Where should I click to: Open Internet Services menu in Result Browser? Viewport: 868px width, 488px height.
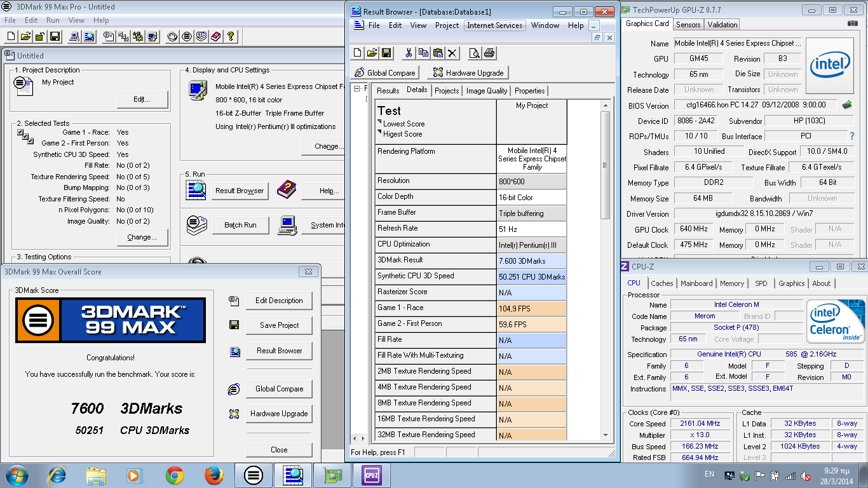click(x=494, y=25)
